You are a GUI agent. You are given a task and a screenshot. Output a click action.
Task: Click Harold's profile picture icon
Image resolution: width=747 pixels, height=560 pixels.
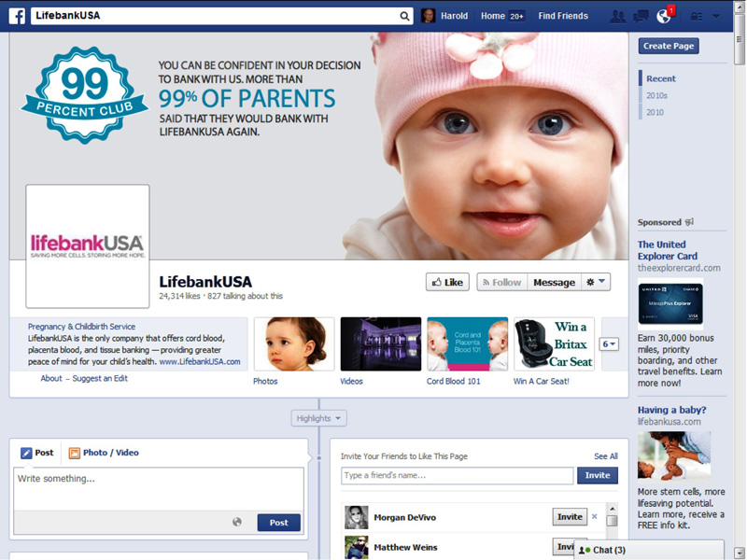coord(429,16)
